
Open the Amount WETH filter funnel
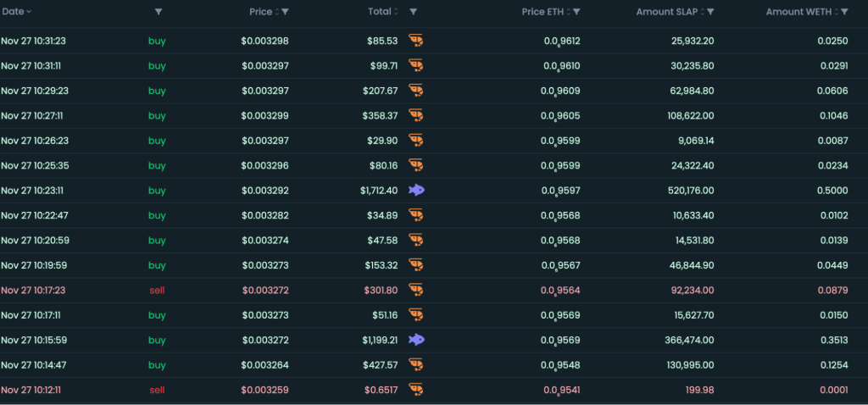(843, 12)
